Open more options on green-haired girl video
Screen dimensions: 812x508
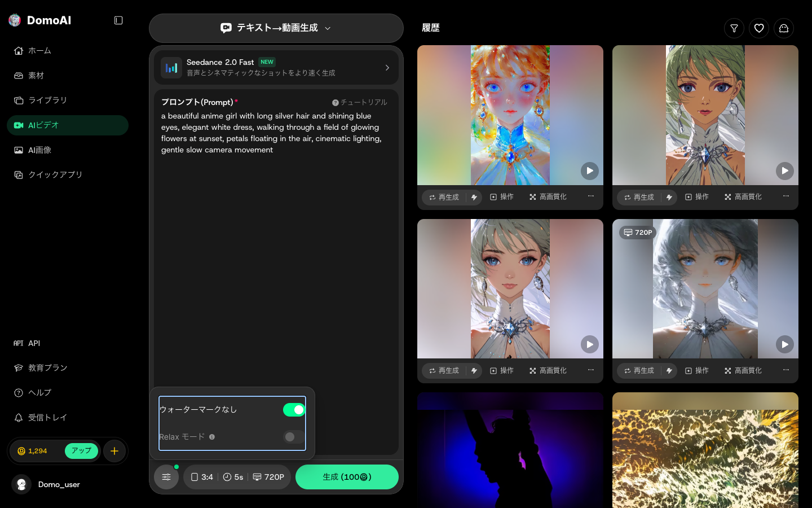(786, 196)
